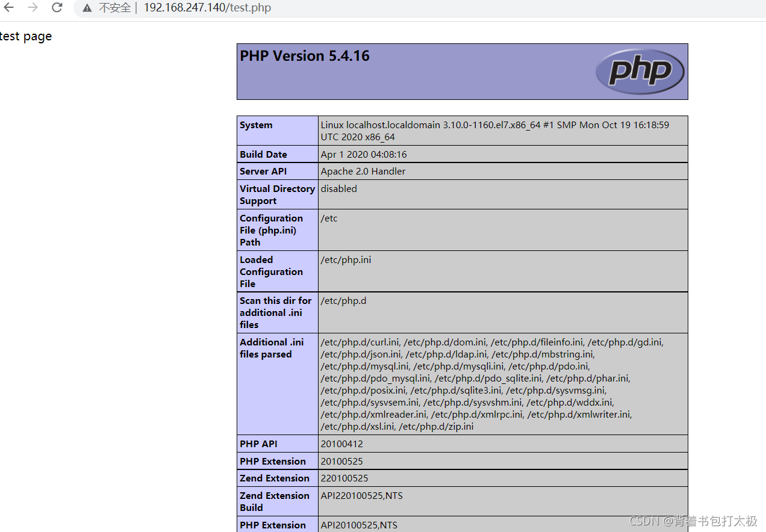
Task: Select the 'System' table row label
Action: click(256, 125)
